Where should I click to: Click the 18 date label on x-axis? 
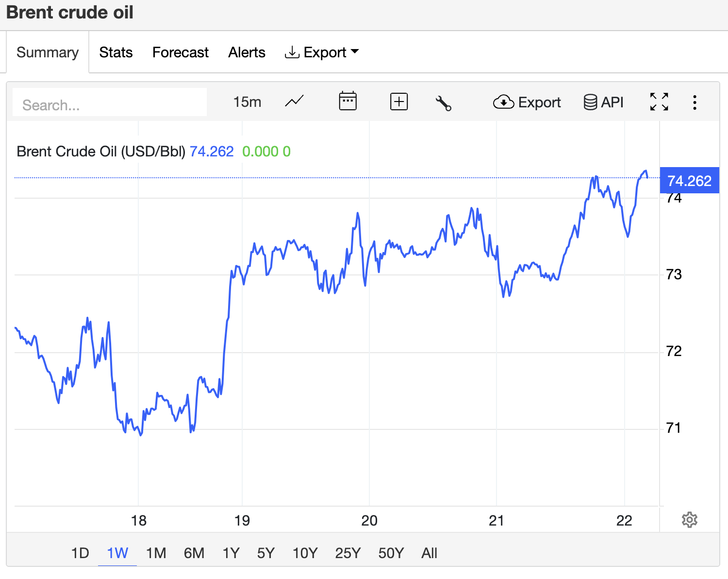139,521
